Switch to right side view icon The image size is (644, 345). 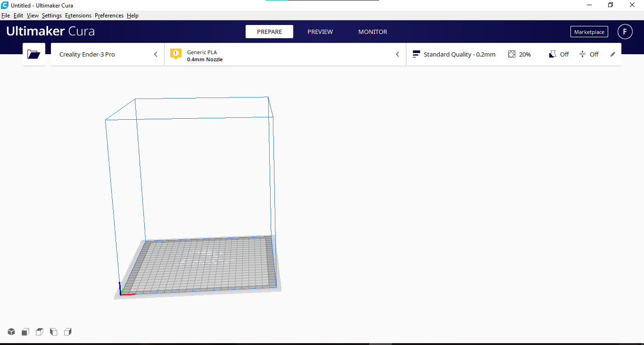click(x=68, y=332)
